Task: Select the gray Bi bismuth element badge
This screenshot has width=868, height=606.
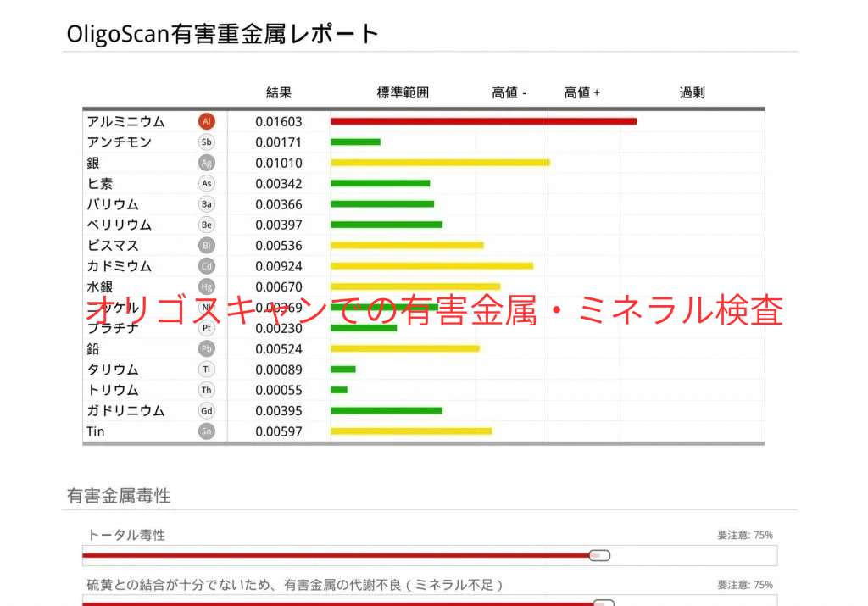Action: [207, 245]
